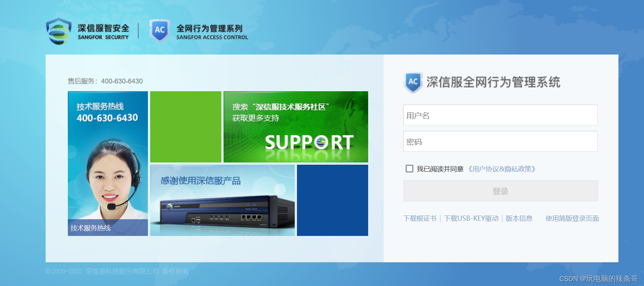Click the plain dark blue tile
Screen dimensions: 644x286
[x=333, y=200]
